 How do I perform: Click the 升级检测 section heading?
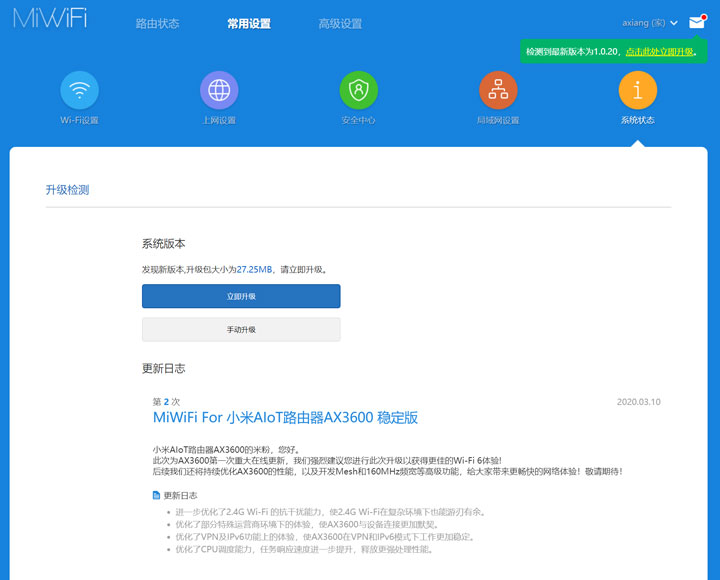68,190
